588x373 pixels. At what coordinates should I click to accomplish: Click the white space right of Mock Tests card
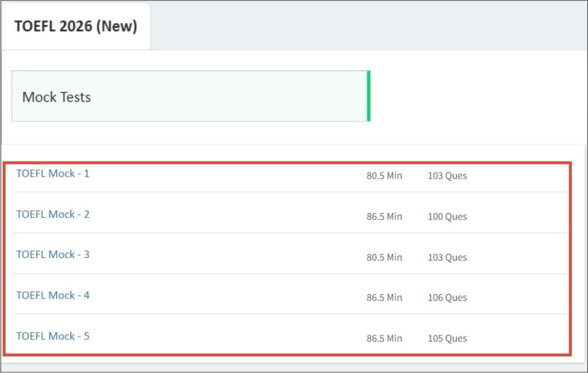click(x=475, y=96)
